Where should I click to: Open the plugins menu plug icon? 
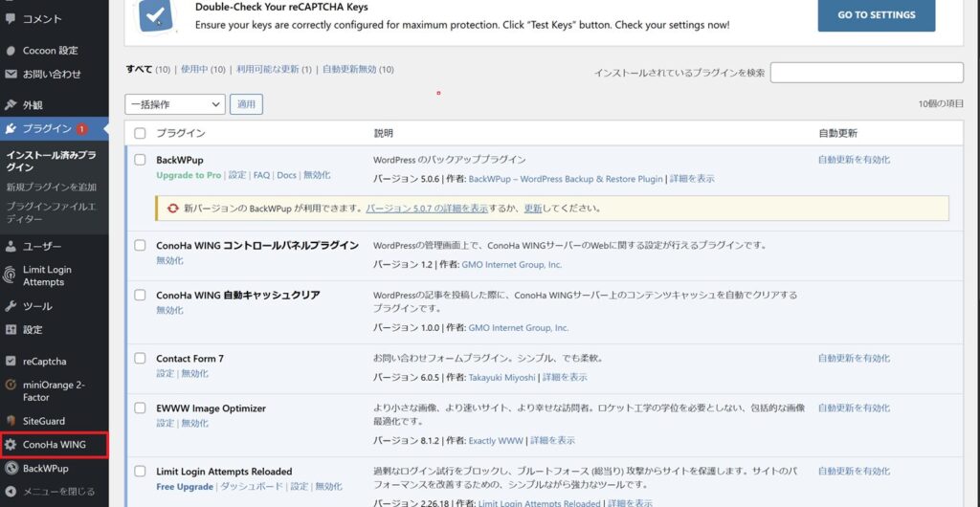click(x=11, y=129)
